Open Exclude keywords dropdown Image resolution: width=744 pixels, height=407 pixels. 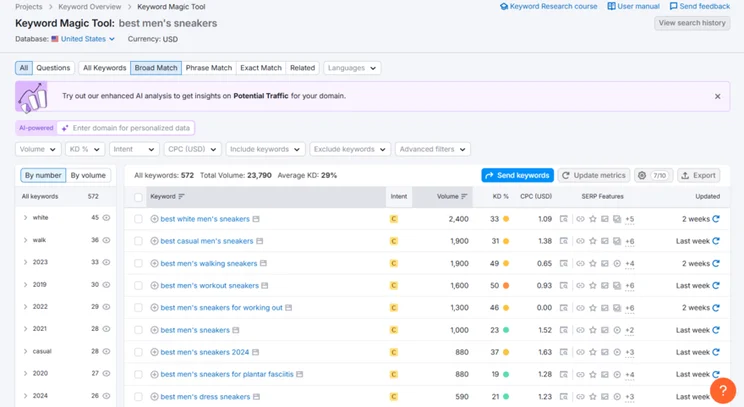pyautogui.click(x=350, y=149)
